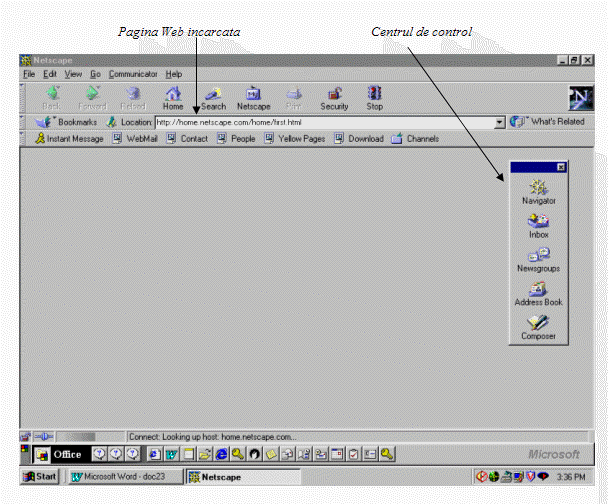This screenshot has width=608, height=504.
Task: Open Instant Message from personal toolbar
Action: tap(69, 138)
